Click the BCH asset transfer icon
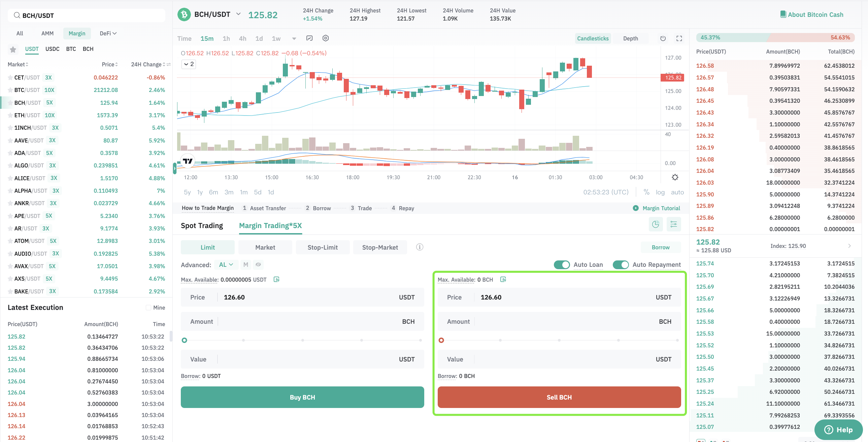This screenshot has width=868, height=442. pyautogui.click(x=503, y=279)
